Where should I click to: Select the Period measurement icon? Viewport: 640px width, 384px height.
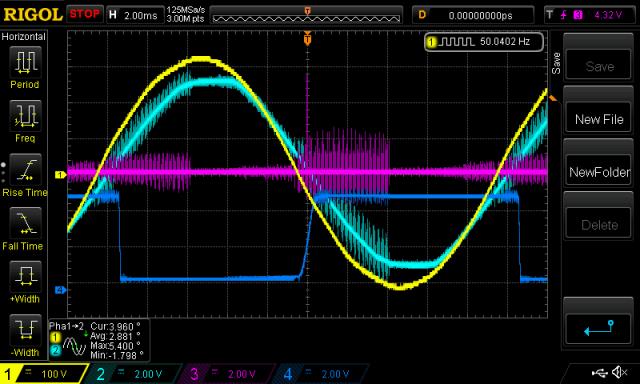pos(25,62)
